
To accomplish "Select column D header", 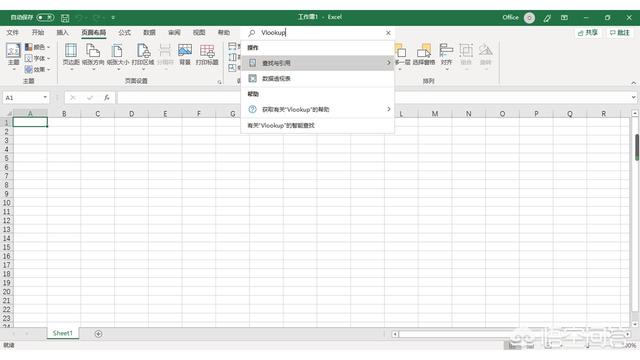I will coord(131,113).
